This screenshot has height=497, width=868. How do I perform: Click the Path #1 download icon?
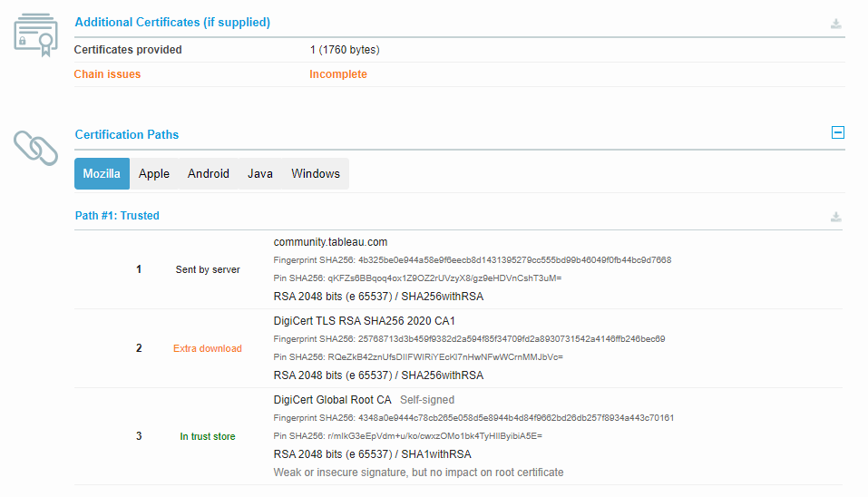click(836, 217)
